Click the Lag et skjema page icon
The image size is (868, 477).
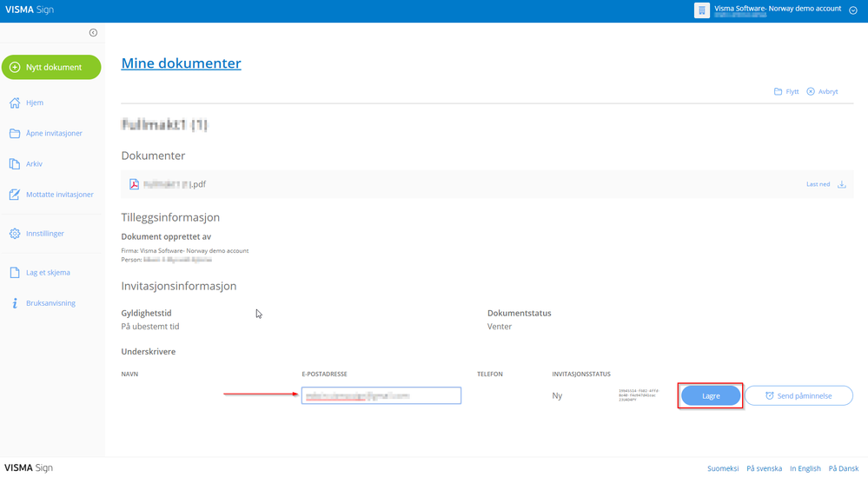[x=15, y=272]
